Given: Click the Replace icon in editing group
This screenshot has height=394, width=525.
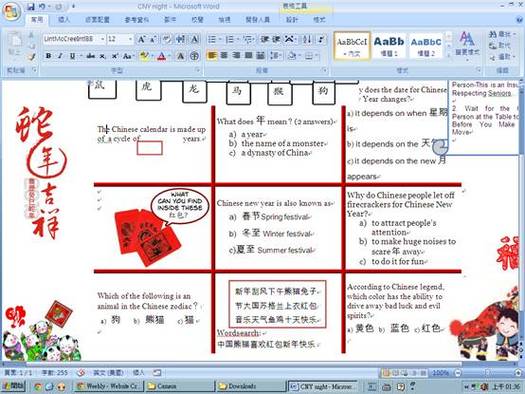Looking at the screenshot, I should coord(501,45).
